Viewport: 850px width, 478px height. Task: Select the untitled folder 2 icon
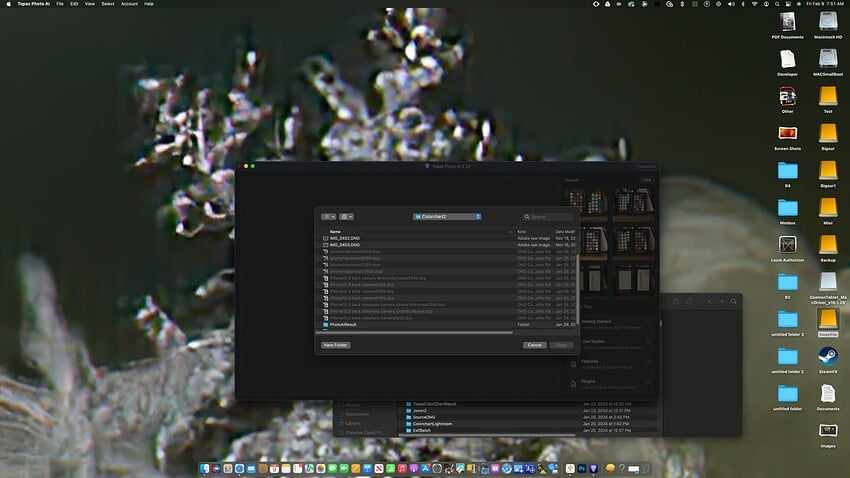point(787,357)
